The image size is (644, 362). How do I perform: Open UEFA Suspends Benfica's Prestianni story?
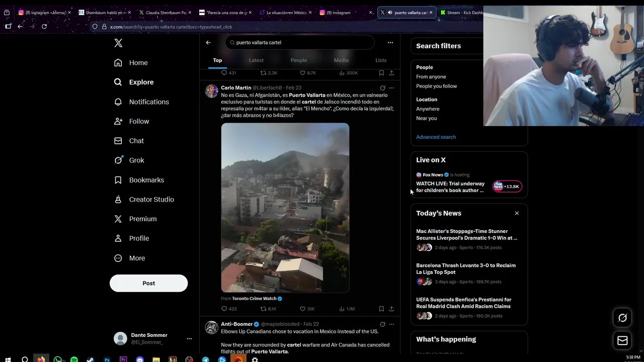tap(463, 303)
